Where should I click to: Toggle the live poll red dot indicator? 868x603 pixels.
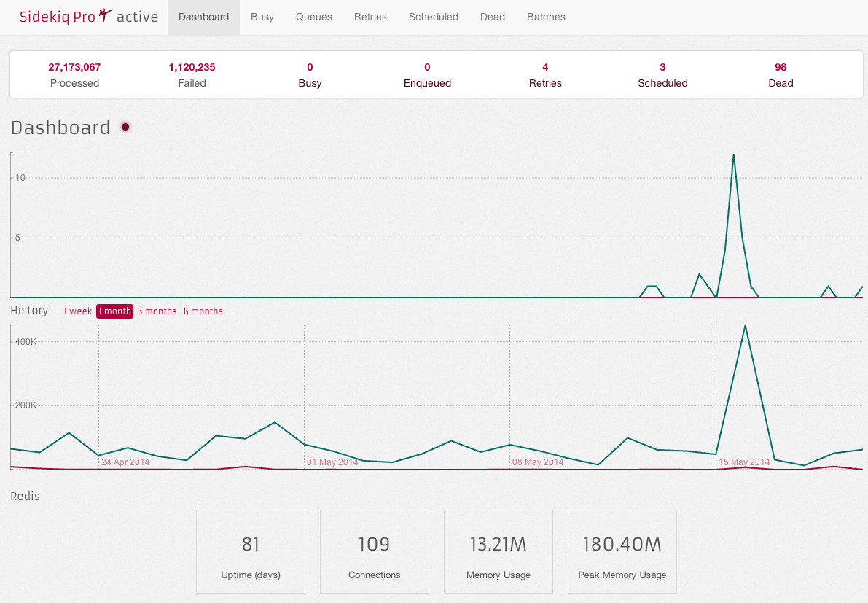(x=125, y=127)
